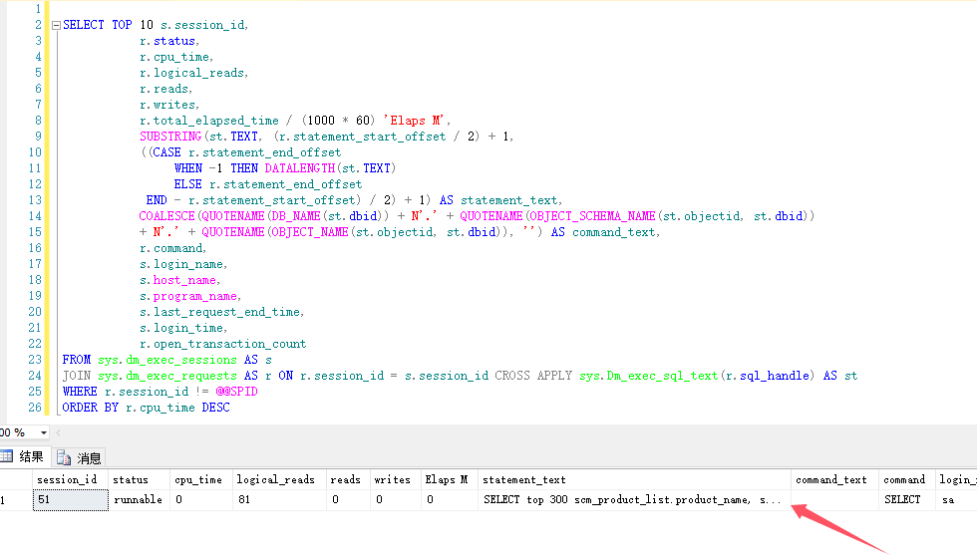The height and width of the screenshot is (560, 977).
Task: Click sys.dm_exec_sessions on line 23
Action: pos(167,360)
